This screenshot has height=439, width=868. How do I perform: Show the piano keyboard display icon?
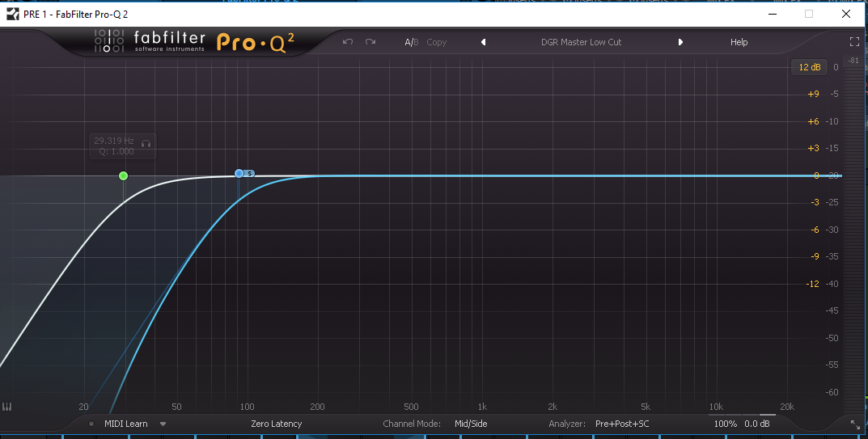(6, 407)
